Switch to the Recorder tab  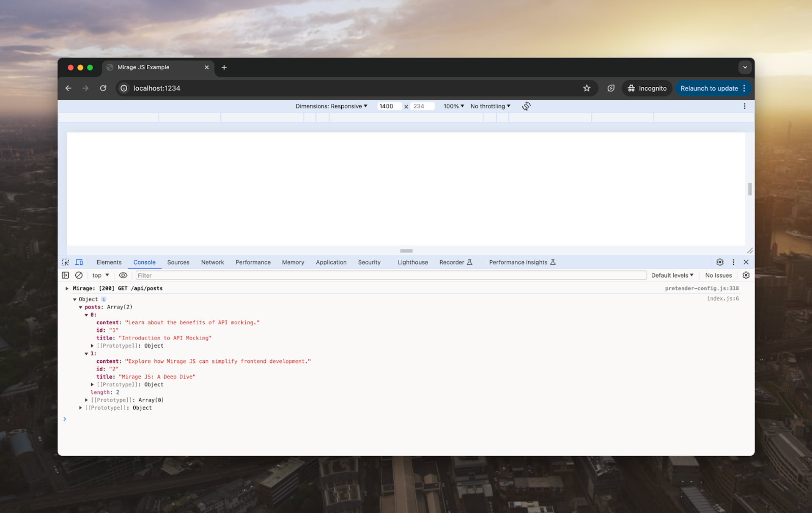click(455, 262)
